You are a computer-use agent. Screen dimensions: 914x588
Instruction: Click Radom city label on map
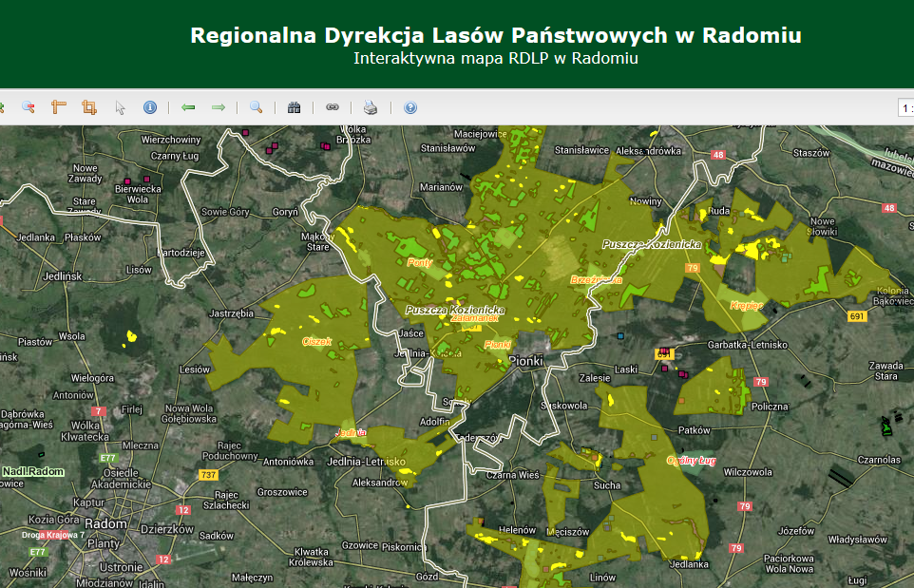[x=100, y=523]
